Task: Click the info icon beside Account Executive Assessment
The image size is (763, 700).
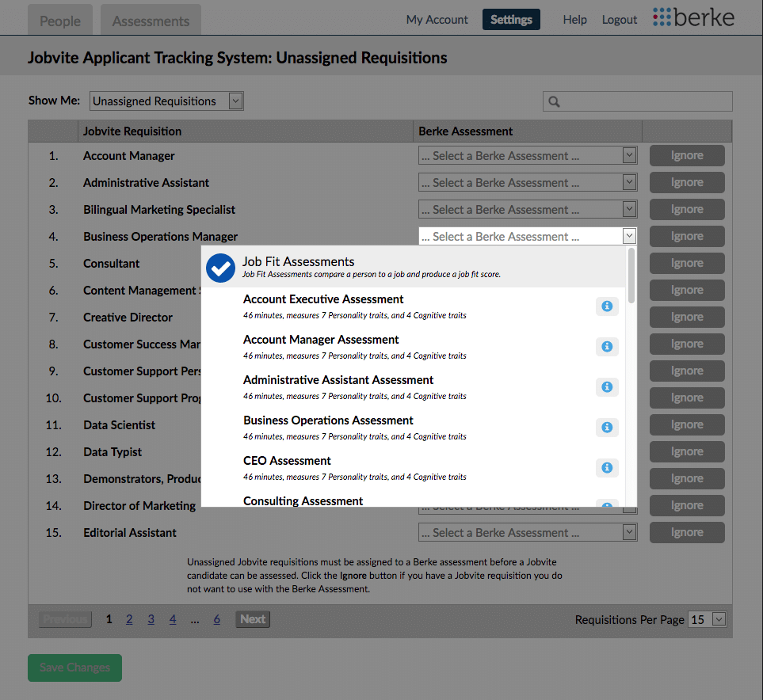Action: click(x=607, y=306)
